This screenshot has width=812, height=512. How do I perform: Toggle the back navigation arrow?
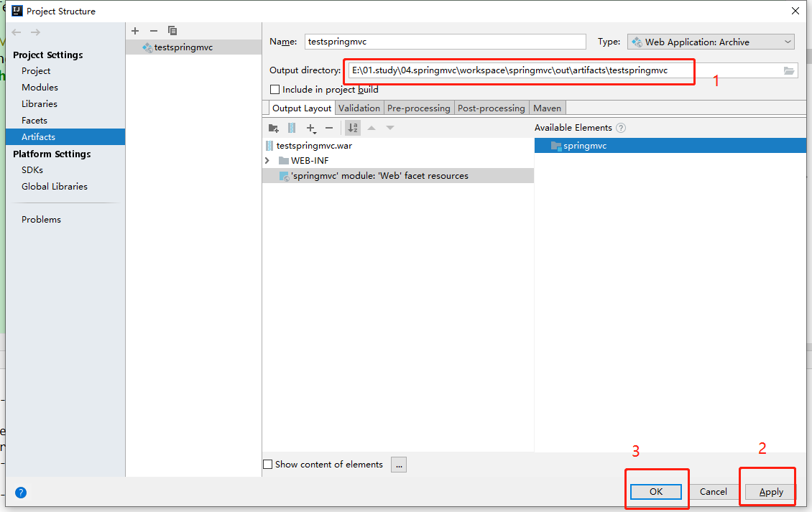click(x=16, y=31)
